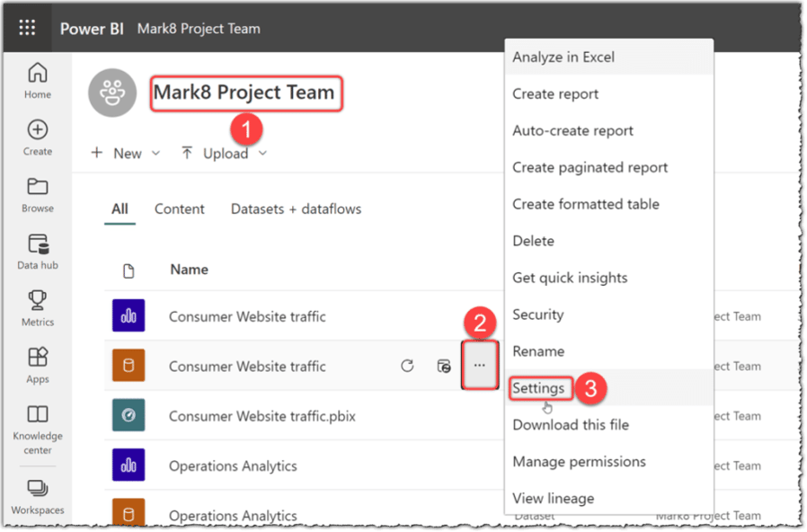
Task: Select Create report menu entry
Action: [x=609, y=94]
